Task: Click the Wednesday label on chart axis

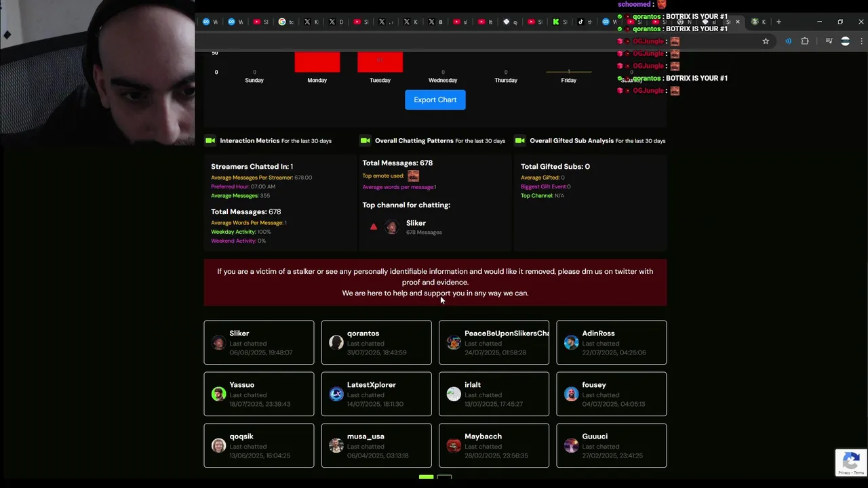Action: (443, 80)
